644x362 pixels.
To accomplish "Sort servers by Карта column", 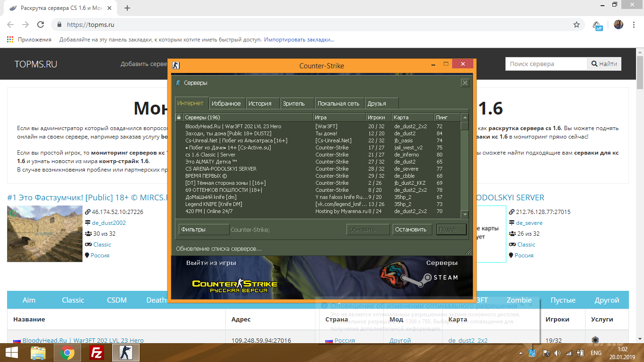I will click(x=413, y=117).
